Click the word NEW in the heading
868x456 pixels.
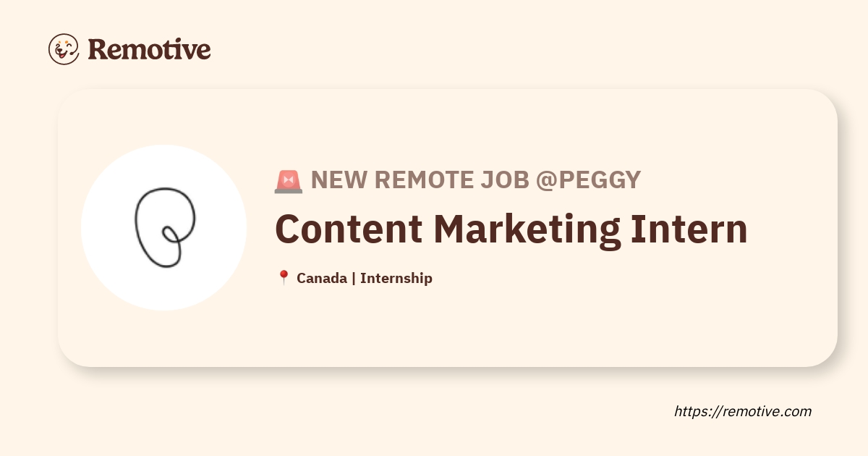coord(336,180)
